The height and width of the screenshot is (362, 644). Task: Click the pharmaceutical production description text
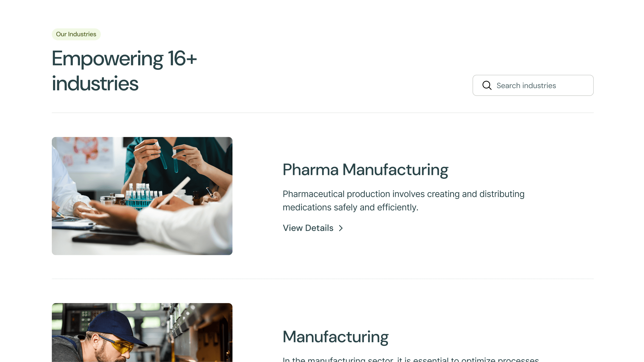tap(403, 200)
